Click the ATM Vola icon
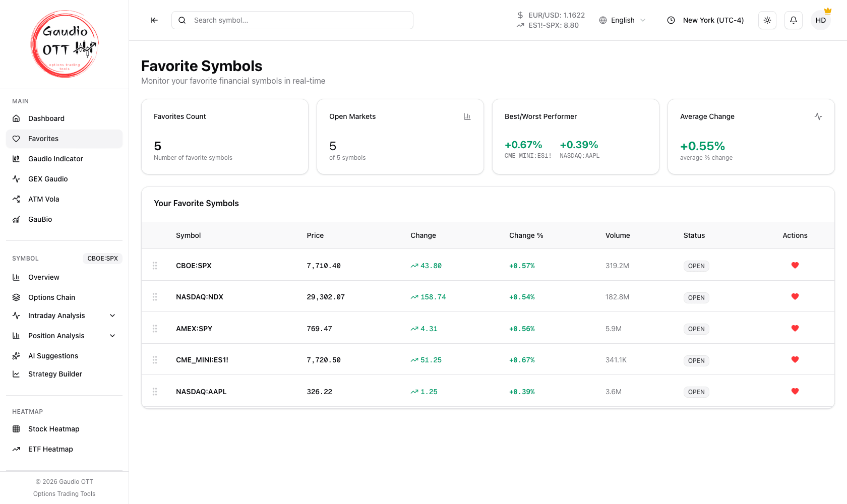The height and width of the screenshot is (504, 847). tap(16, 199)
